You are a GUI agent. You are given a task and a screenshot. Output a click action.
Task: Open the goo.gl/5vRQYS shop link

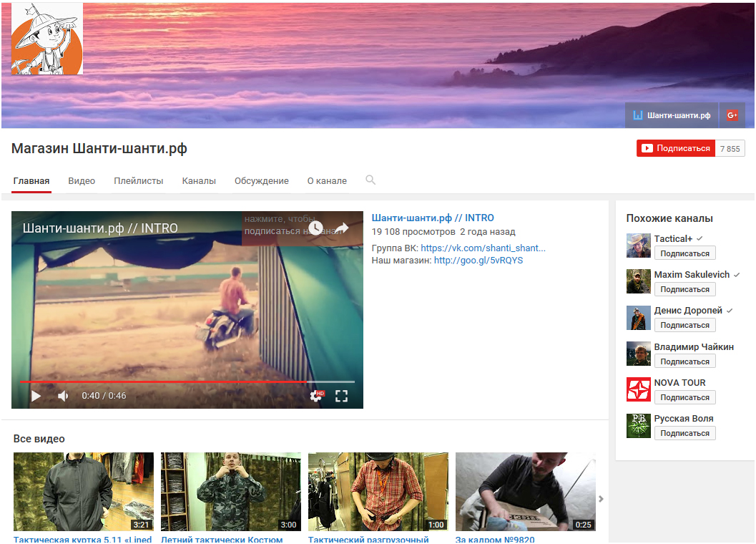click(x=478, y=260)
